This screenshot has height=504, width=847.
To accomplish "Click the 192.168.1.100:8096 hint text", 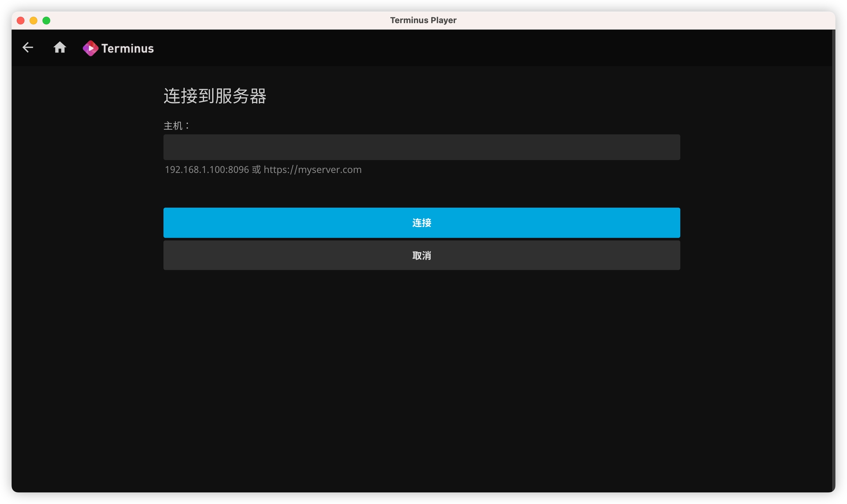I will pyautogui.click(x=207, y=170).
